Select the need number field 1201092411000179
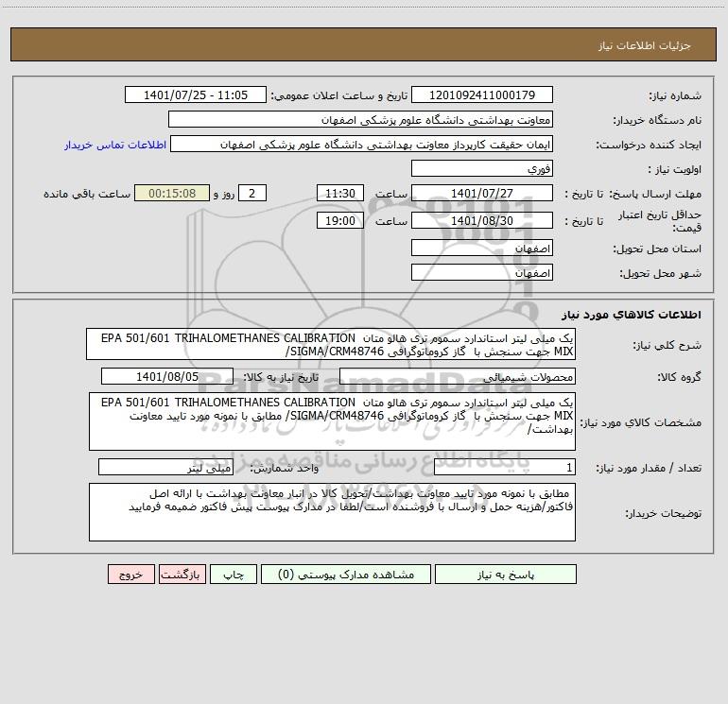Screen dimensions: 728x704 [482, 94]
